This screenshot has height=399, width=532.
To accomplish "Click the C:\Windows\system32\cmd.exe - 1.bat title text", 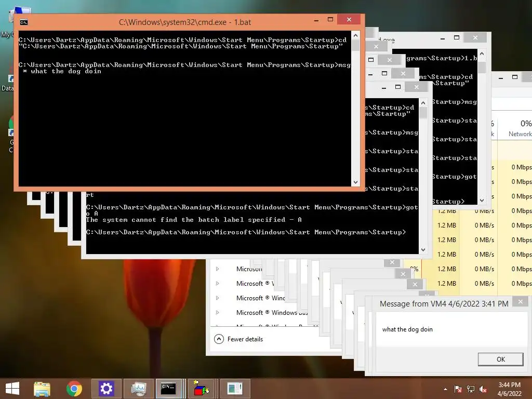I will point(185,22).
